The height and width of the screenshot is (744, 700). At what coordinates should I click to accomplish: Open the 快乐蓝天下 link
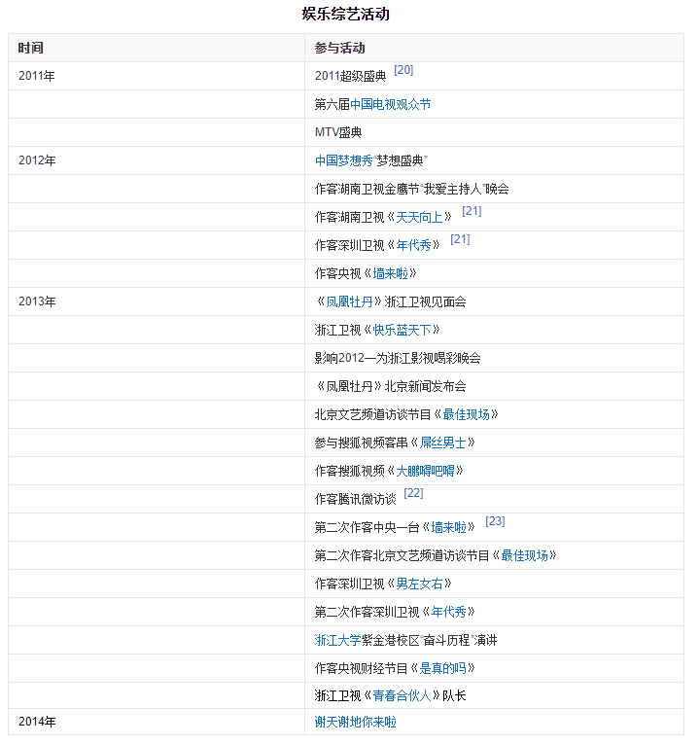tap(406, 330)
